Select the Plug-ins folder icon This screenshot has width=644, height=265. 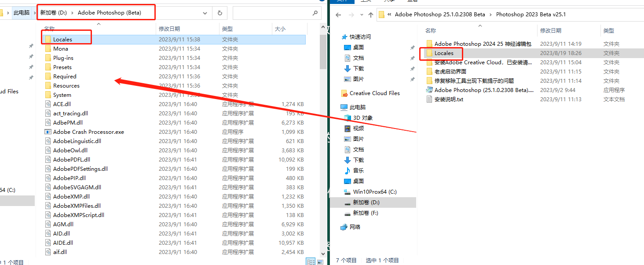pos(48,58)
